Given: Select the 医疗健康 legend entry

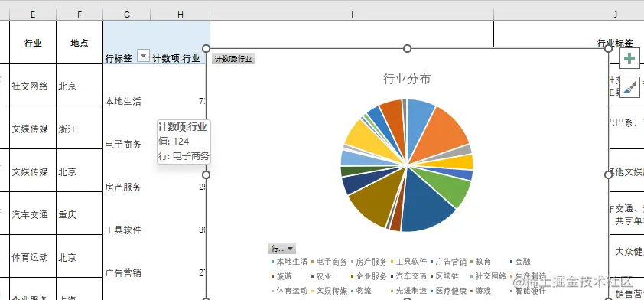Looking at the screenshot, I should [448, 291].
